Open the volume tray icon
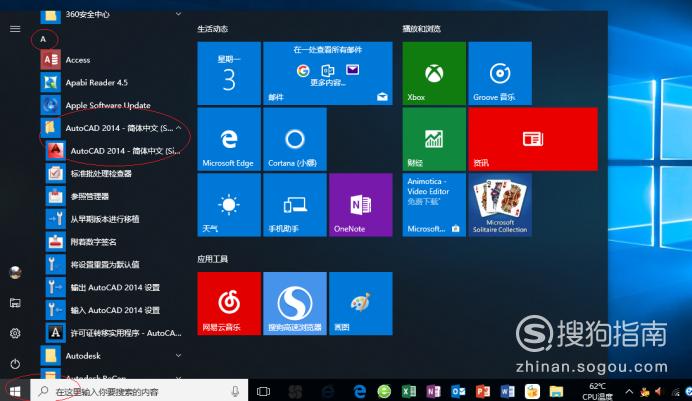This screenshot has height=401, width=692. click(658, 391)
